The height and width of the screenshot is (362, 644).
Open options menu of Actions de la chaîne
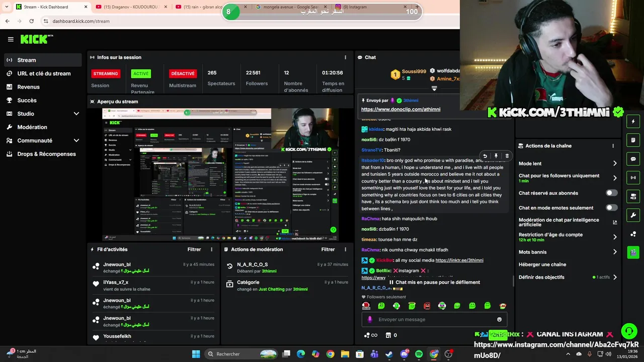point(613,146)
